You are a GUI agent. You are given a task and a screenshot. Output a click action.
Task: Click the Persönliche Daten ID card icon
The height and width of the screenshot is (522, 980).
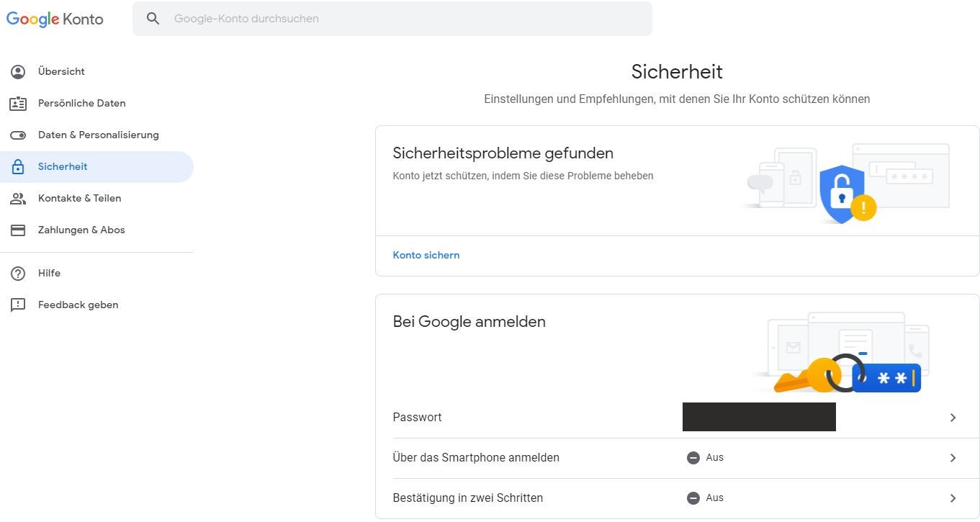pyautogui.click(x=18, y=103)
